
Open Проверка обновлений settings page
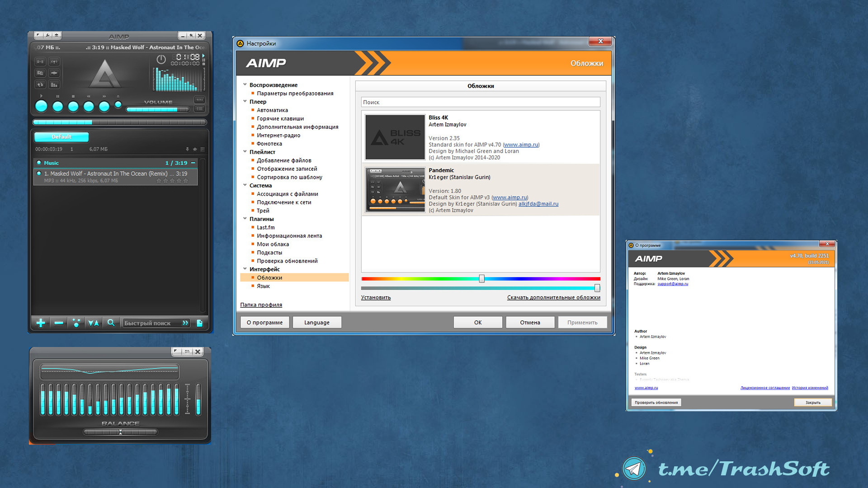click(287, 261)
